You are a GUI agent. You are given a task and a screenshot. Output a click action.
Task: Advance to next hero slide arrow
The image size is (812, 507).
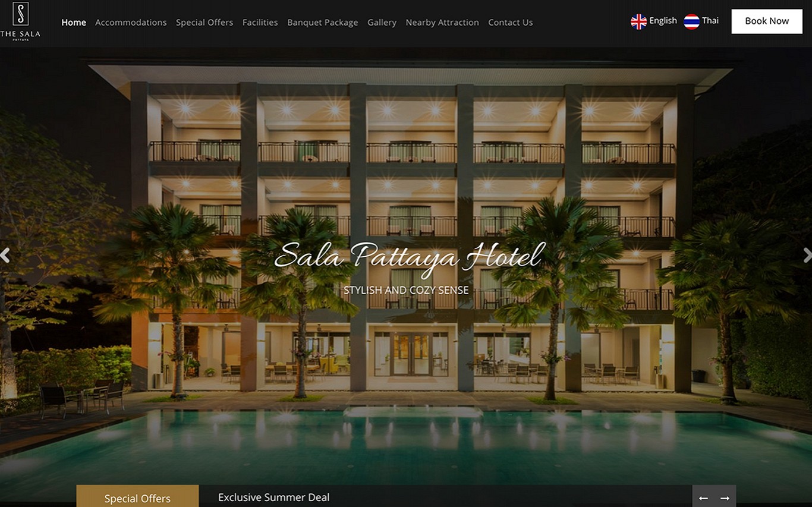tap(807, 256)
